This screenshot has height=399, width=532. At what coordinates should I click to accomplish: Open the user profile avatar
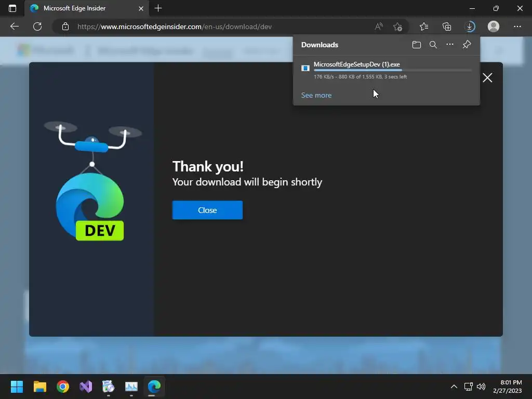pos(494,26)
